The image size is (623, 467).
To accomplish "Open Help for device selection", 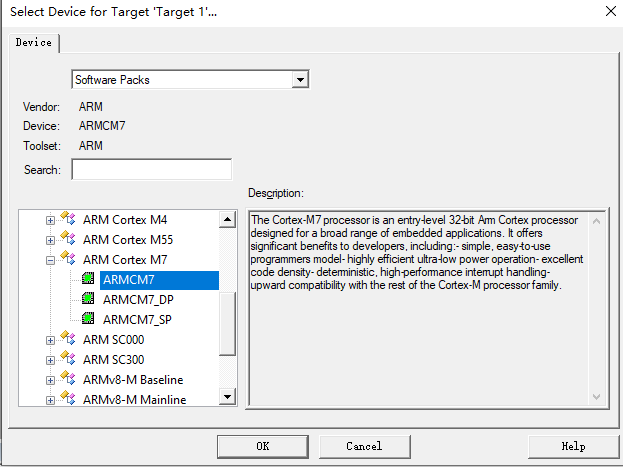I will 573,446.
